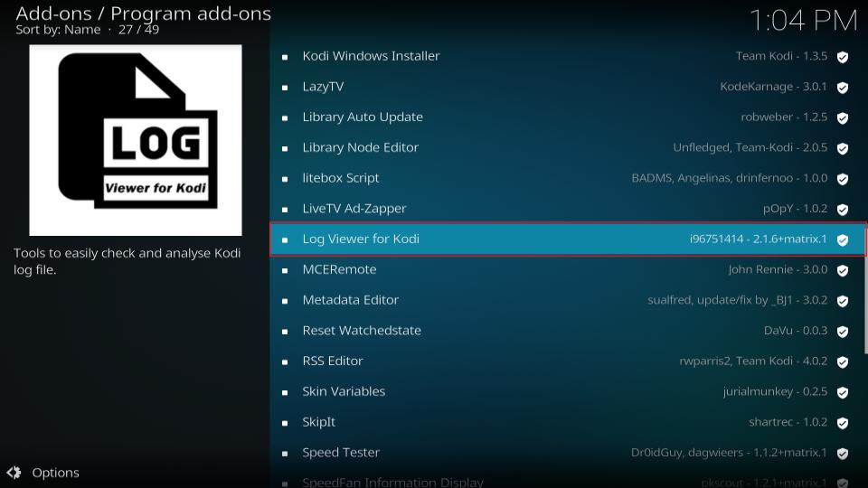Open the litebox Script add-on
The image size is (868, 488).
[568, 178]
